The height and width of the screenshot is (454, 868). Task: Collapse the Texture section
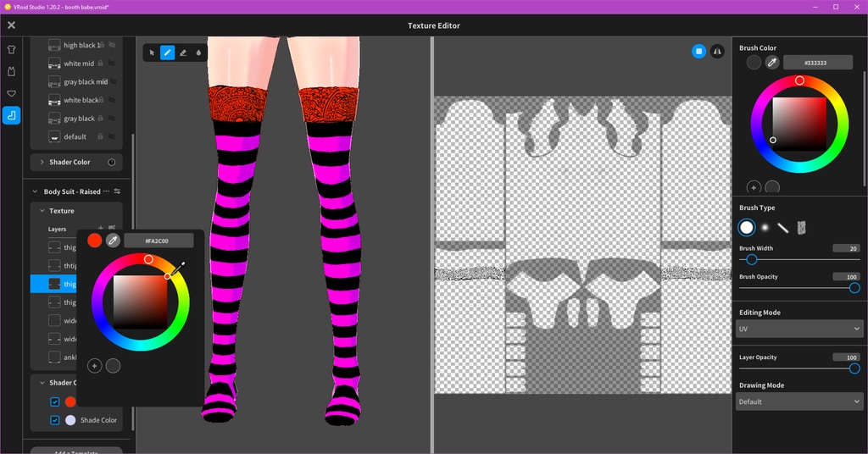[x=42, y=211]
